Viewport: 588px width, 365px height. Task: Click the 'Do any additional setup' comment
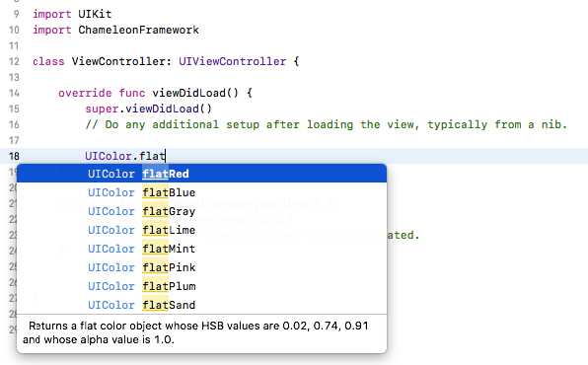point(326,124)
